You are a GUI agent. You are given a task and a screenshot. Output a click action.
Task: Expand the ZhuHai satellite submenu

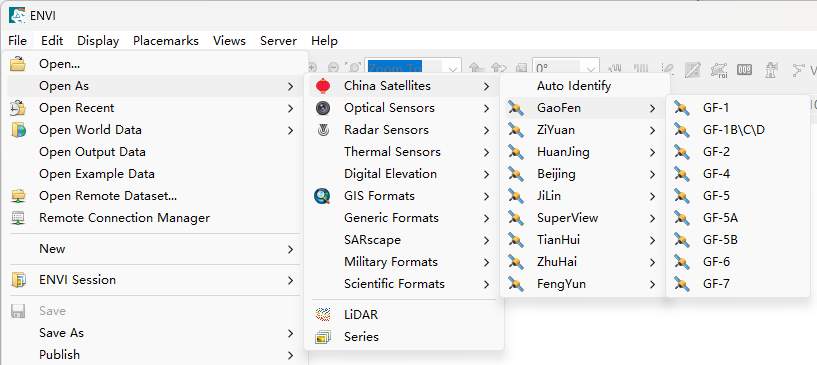click(x=584, y=262)
